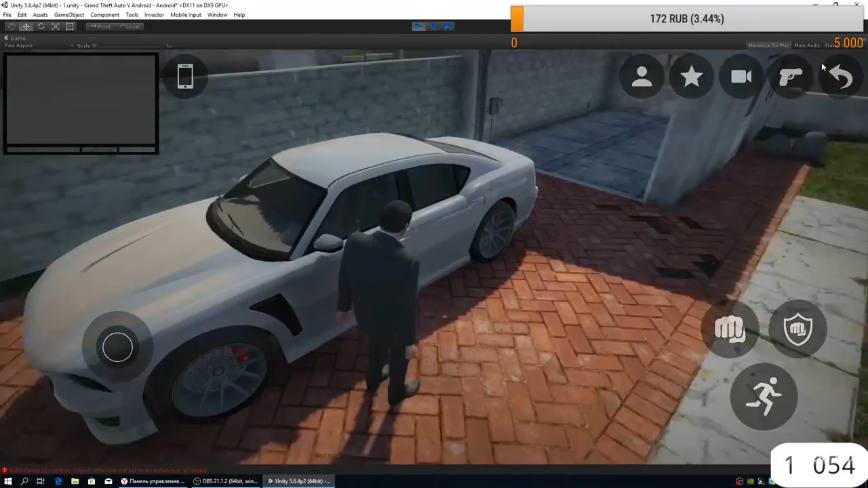Open File Explorer from taskbar
Viewport: 868px width, 488px height.
tap(75, 481)
